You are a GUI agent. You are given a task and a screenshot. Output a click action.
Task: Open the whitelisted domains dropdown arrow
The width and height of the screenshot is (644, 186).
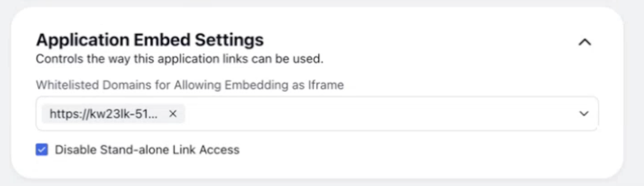tap(584, 114)
